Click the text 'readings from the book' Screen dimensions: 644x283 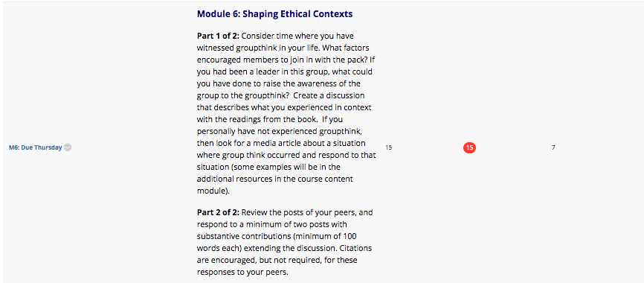coord(266,120)
